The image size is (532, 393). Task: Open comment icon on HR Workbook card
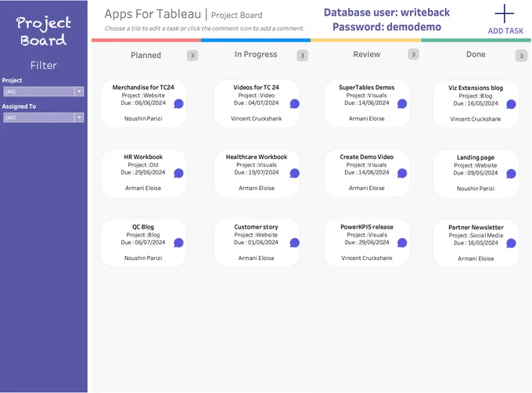tap(178, 174)
